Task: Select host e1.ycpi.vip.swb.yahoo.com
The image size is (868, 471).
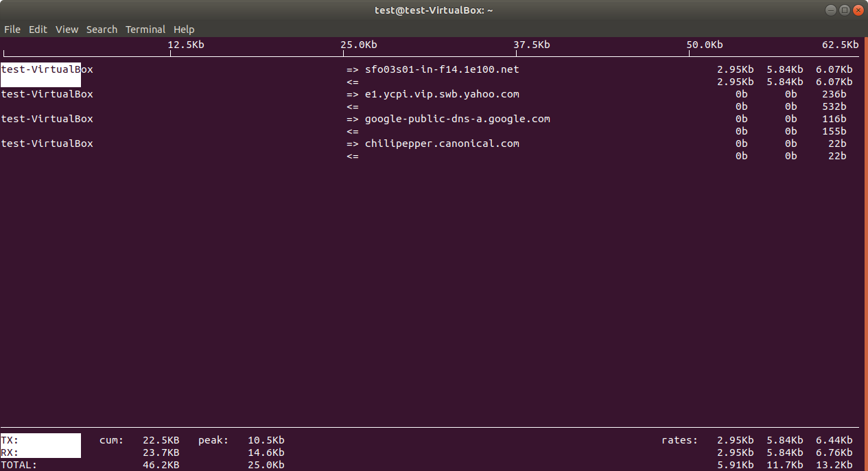Action: [x=442, y=94]
